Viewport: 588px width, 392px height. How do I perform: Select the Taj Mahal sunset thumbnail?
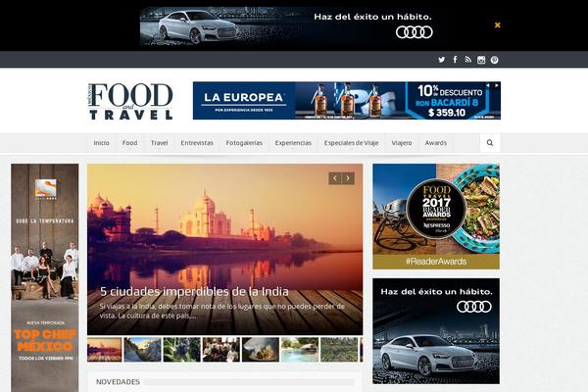(x=105, y=350)
